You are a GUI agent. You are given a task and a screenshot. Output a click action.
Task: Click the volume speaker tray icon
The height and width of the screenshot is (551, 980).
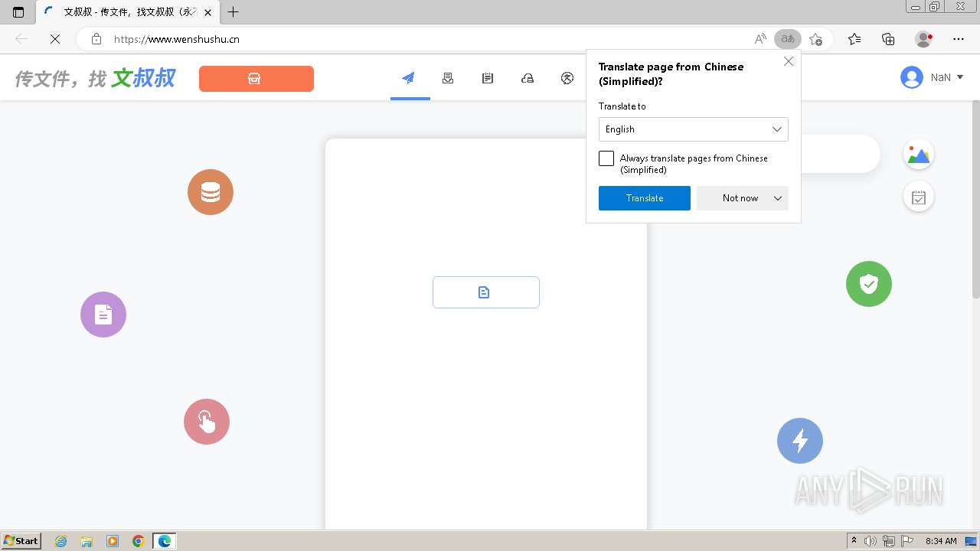tap(870, 541)
